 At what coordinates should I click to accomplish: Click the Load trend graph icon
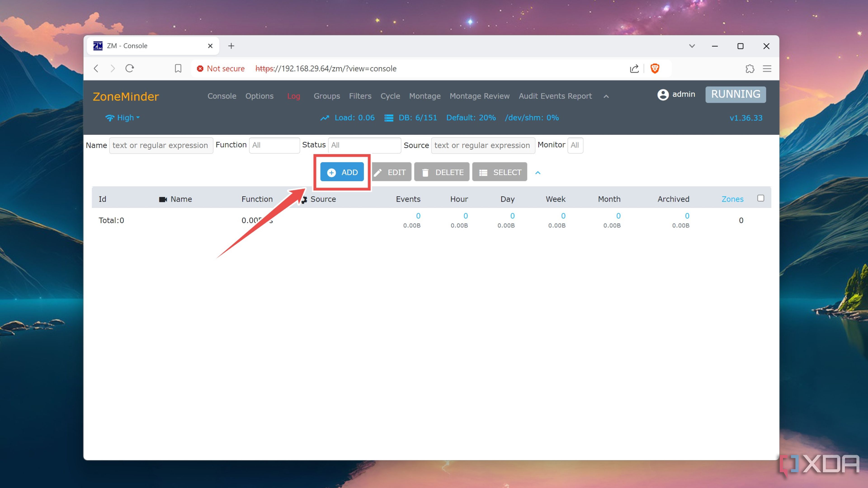pyautogui.click(x=325, y=118)
